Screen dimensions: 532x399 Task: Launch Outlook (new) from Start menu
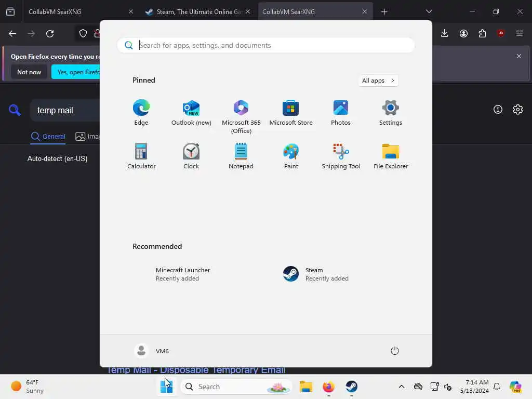(191, 112)
